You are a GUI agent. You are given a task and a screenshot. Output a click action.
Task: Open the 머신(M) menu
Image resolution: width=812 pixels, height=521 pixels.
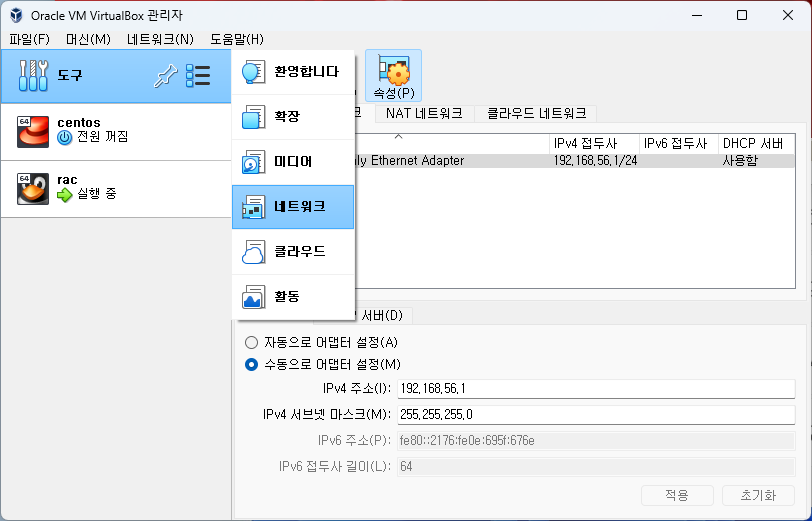pos(89,39)
